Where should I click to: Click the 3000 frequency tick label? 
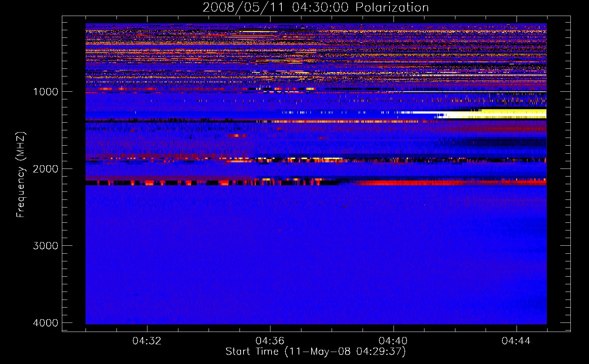click(x=46, y=246)
